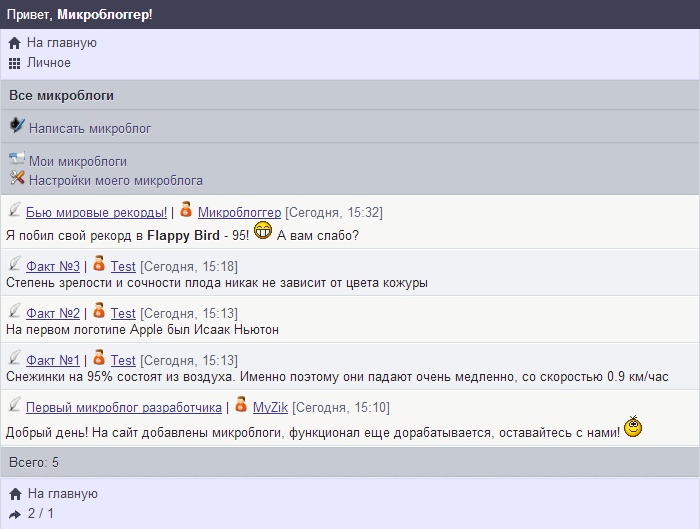Open the "Микроблоггер" author profile link
The width and height of the screenshot is (700, 529).
[239, 212]
